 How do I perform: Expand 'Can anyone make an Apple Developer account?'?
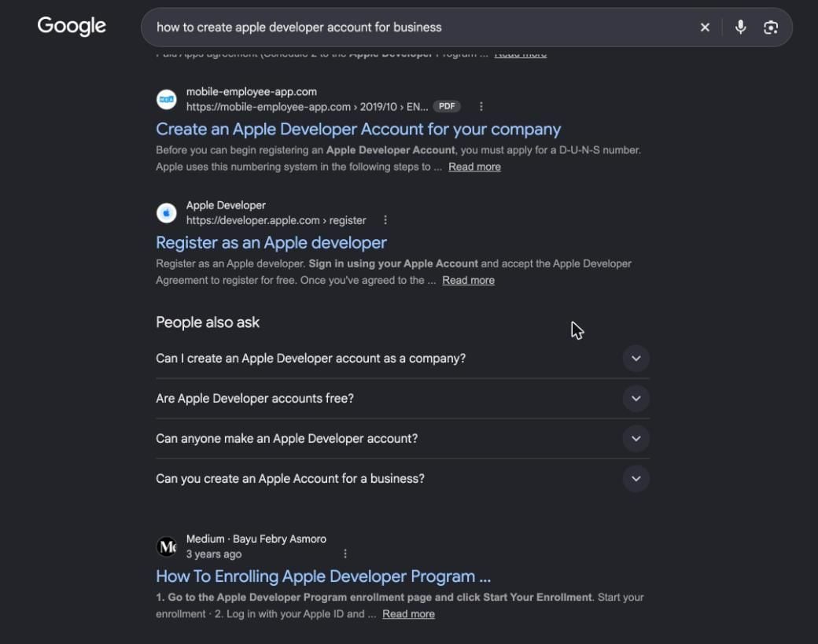pos(402,439)
